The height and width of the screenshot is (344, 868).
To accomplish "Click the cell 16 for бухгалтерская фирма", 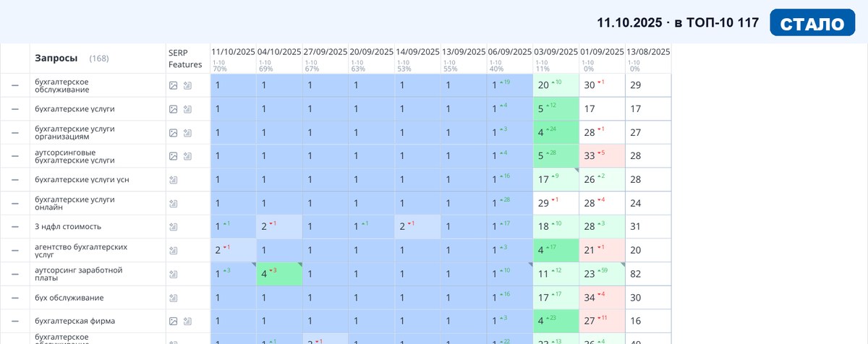I will [x=649, y=321].
